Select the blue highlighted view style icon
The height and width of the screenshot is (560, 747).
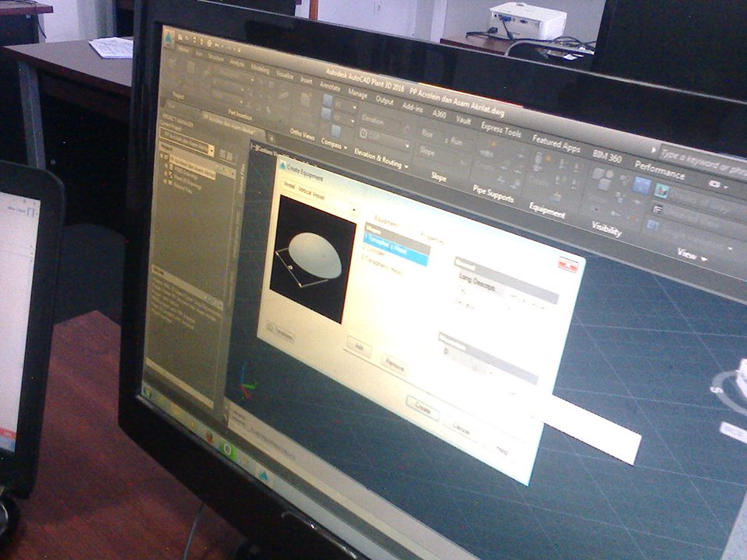click(x=641, y=186)
